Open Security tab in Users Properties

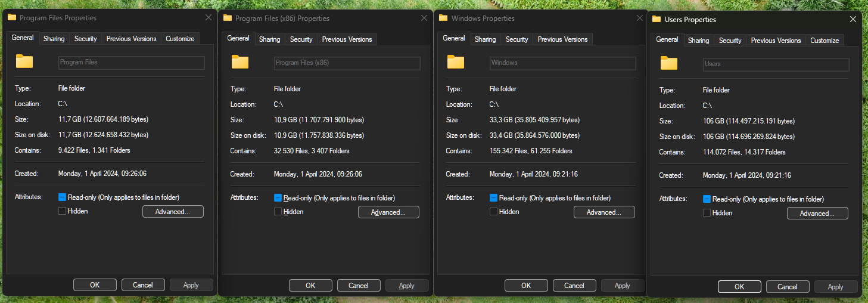pos(730,41)
